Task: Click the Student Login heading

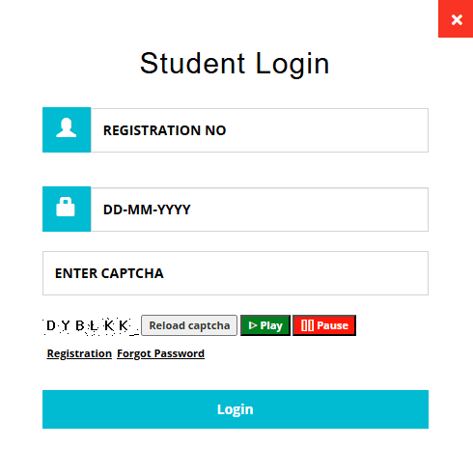Action: [235, 64]
